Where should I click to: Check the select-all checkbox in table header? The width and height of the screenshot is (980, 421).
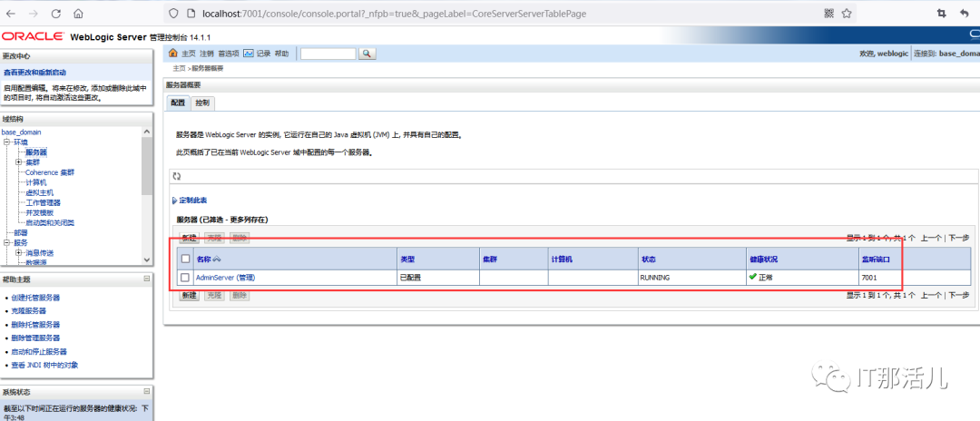tap(185, 259)
